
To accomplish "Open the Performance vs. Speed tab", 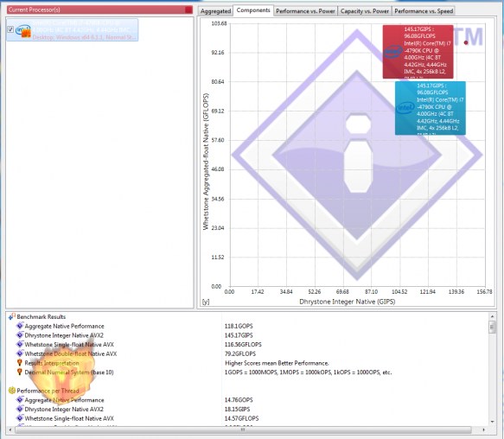I will click(424, 11).
